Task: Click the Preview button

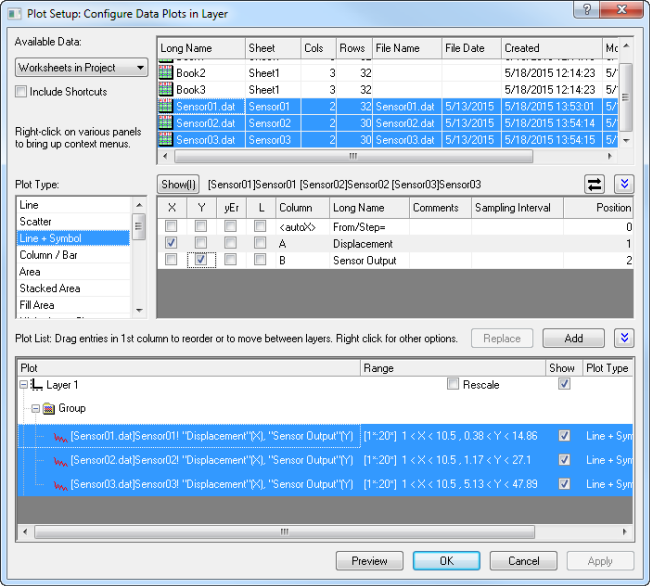Action: click(x=369, y=561)
